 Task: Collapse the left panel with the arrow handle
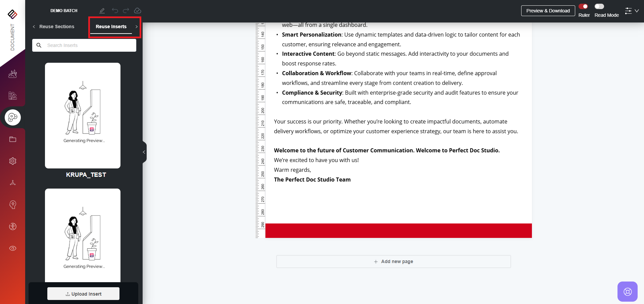pos(144,152)
